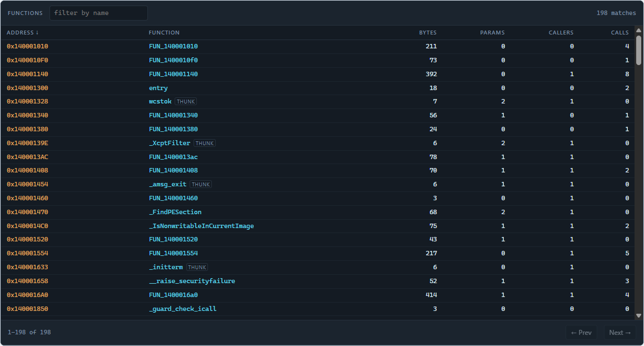Open function FUN_140001460
The height and width of the screenshot is (346, 644).
(x=173, y=199)
